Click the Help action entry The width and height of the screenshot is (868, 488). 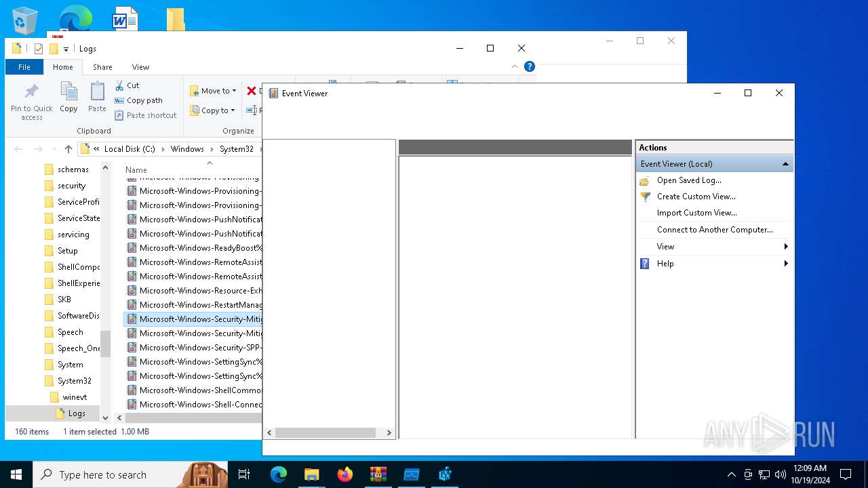(x=665, y=264)
